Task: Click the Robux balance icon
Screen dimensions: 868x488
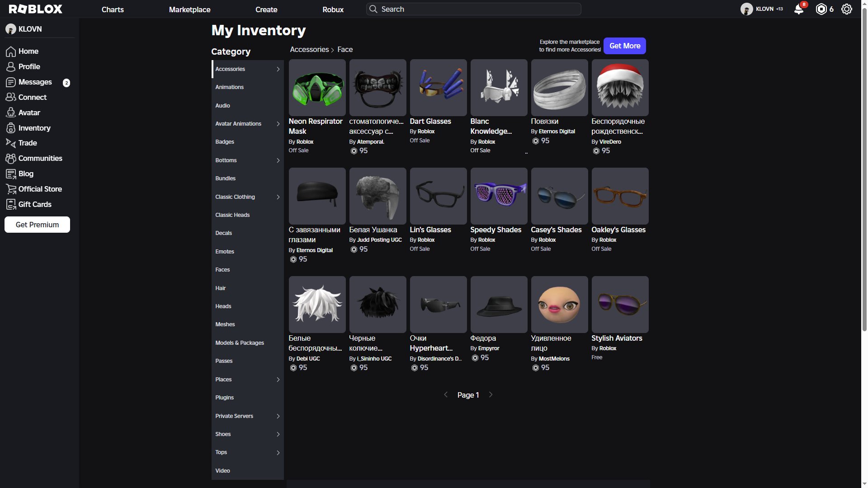Action: pyautogui.click(x=821, y=9)
